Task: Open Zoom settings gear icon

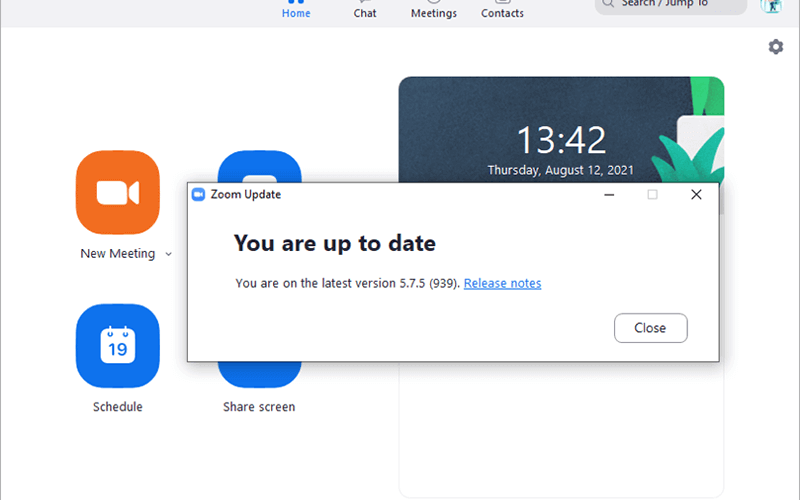Action: pos(776,47)
